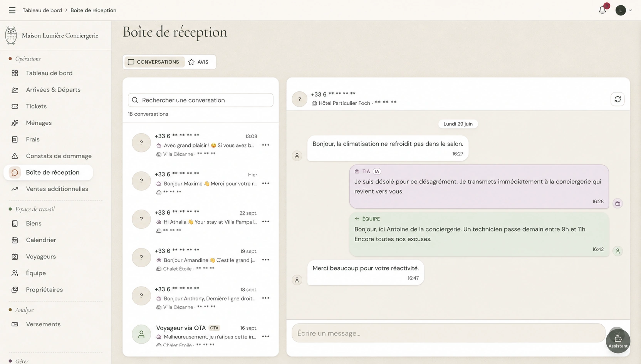
Task: Open options for the 22 sept. conversation
Action: point(265,221)
